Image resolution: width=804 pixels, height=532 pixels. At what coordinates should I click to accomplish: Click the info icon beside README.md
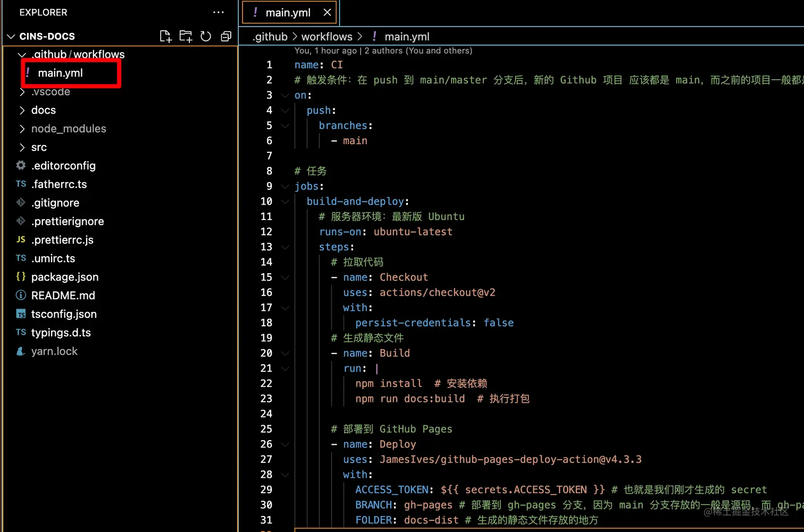21,295
